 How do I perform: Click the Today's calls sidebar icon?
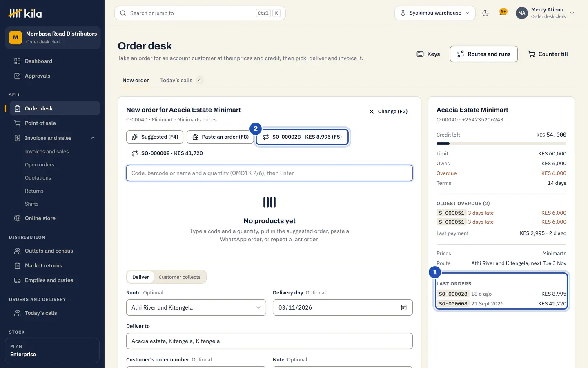click(17, 313)
